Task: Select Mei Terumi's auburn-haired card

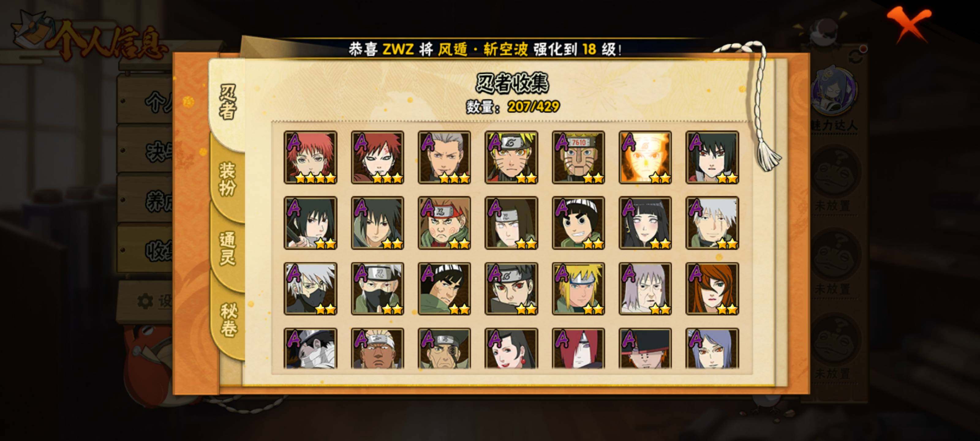Action: pos(712,289)
